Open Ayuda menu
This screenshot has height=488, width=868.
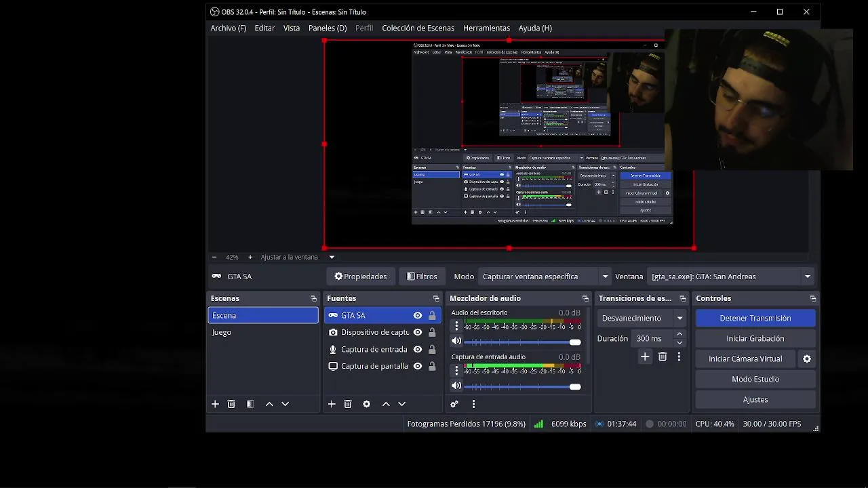(535, 28)
